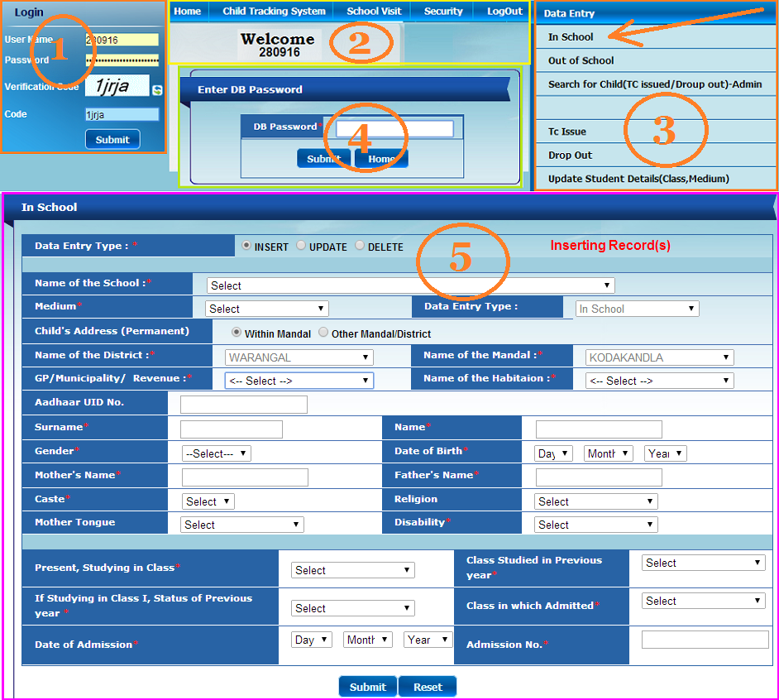Click the Admission No. text field
779x700 pixels.
(705, 640)
